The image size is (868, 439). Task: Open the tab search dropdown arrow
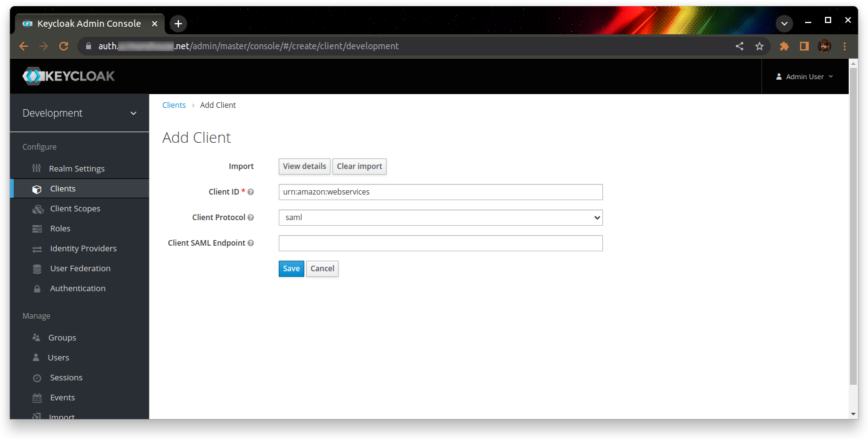pyautogui.click(x=784, y=24)
